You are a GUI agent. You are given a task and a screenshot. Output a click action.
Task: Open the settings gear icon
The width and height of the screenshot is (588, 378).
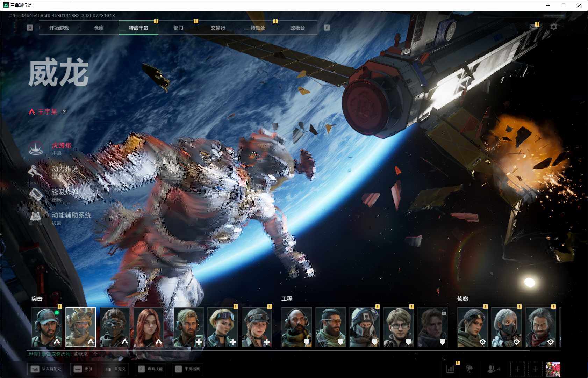click(554, 27)
